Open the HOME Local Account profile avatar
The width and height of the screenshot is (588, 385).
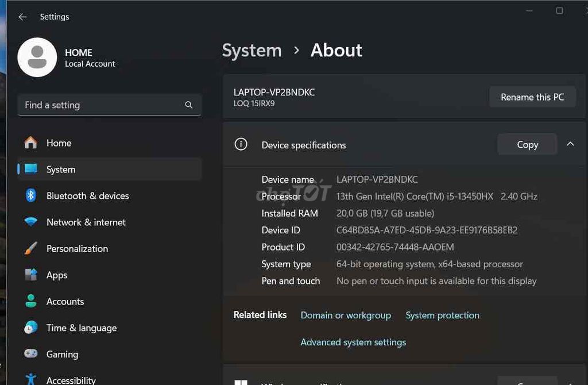pyautogui.click(x=37, y=57)
